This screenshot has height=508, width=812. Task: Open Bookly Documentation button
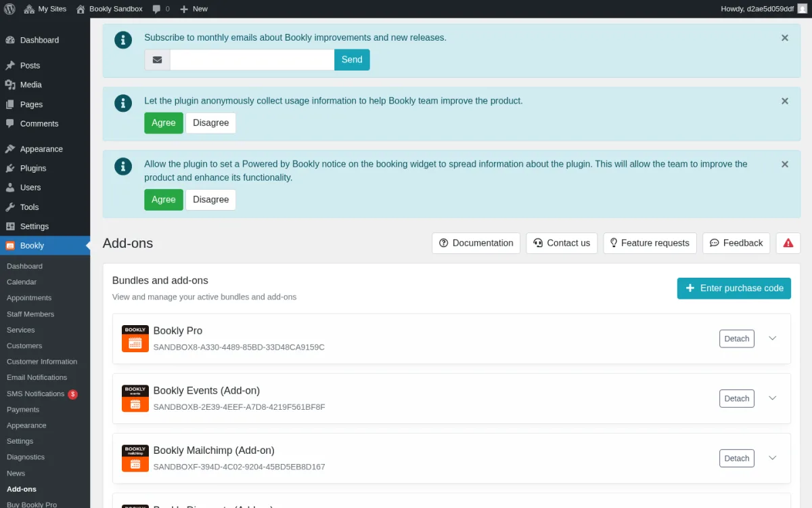[476, 243]
